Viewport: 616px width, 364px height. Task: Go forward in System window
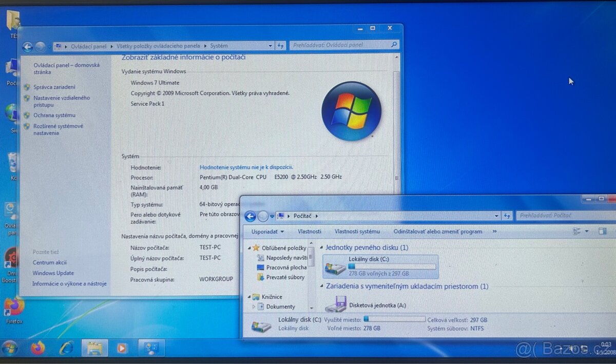click(x=41, y=47)
